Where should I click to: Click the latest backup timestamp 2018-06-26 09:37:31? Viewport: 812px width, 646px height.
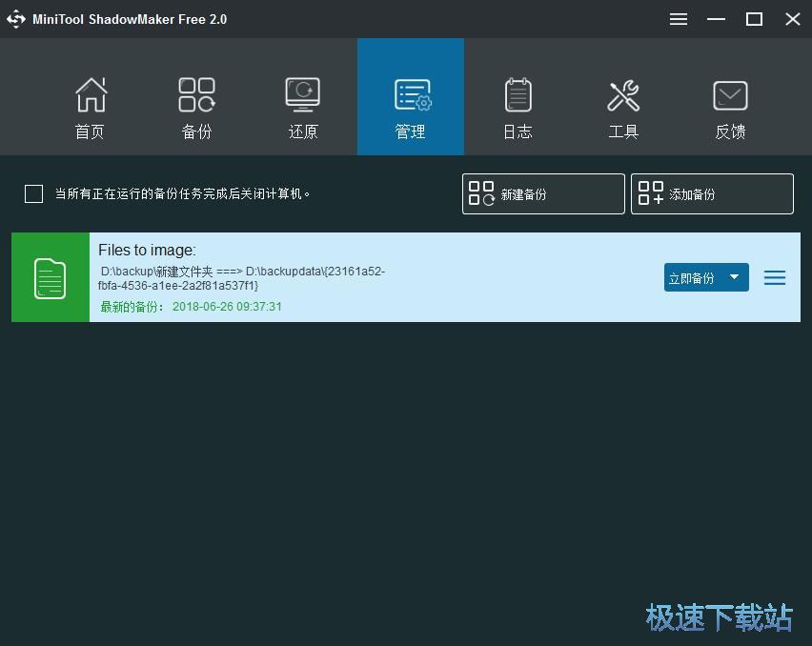pyautogui.click(x=227, y=307)
